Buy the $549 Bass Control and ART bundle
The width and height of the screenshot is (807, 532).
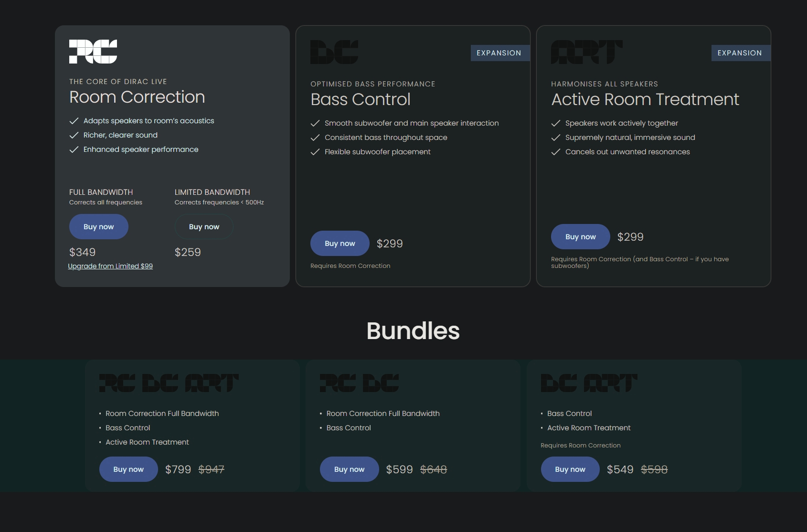[570, 469]
